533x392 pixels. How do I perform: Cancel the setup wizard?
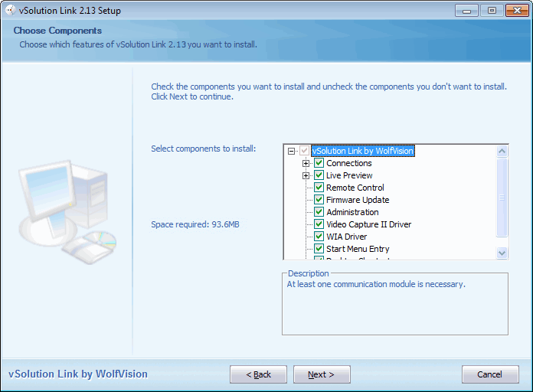[490, 374]
